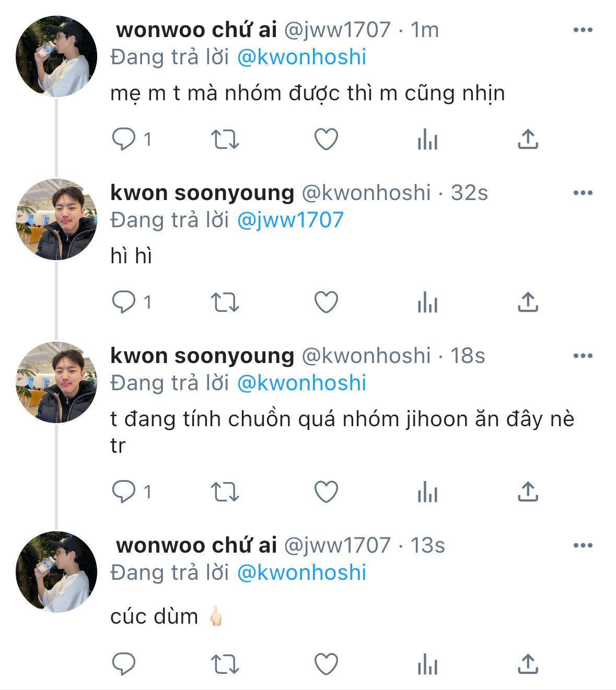The image size is (616, 690).
Task: Retweet the "mẹ m t mà nhóm" tweet
Action: point(225,139)
